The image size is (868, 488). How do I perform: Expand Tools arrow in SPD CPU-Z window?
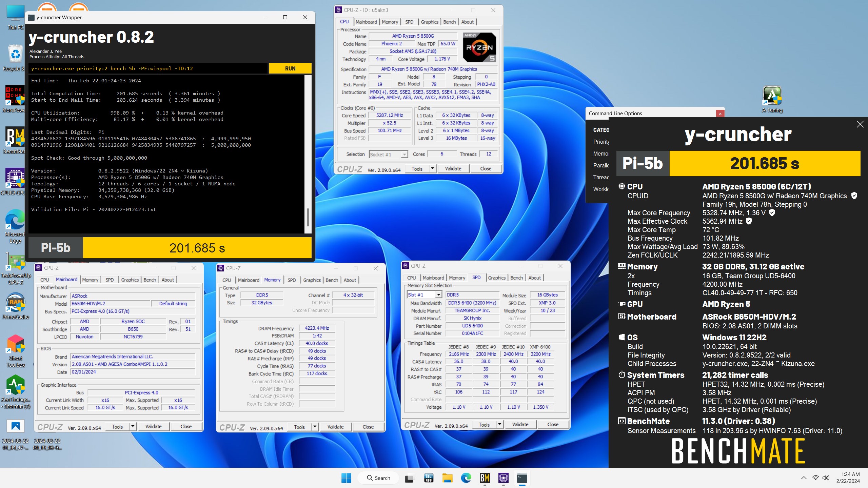coord(499,425)
